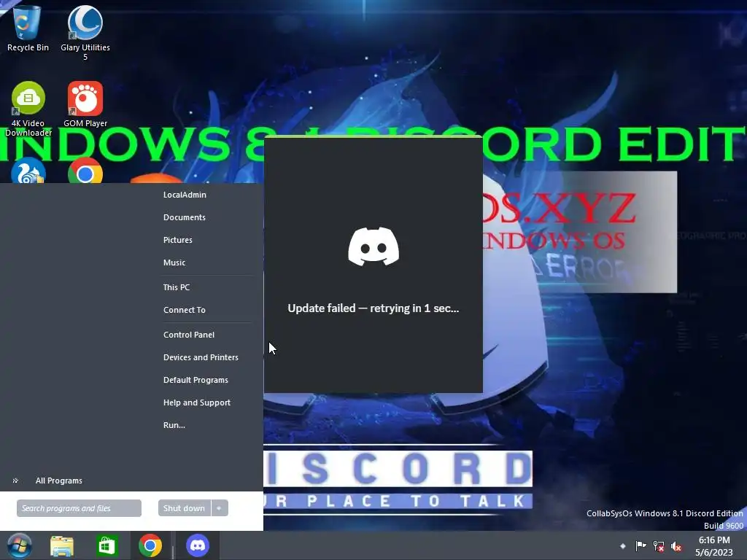Open the Recycle Bin desktop icon

pyautogui.click(x=28, y=28)
